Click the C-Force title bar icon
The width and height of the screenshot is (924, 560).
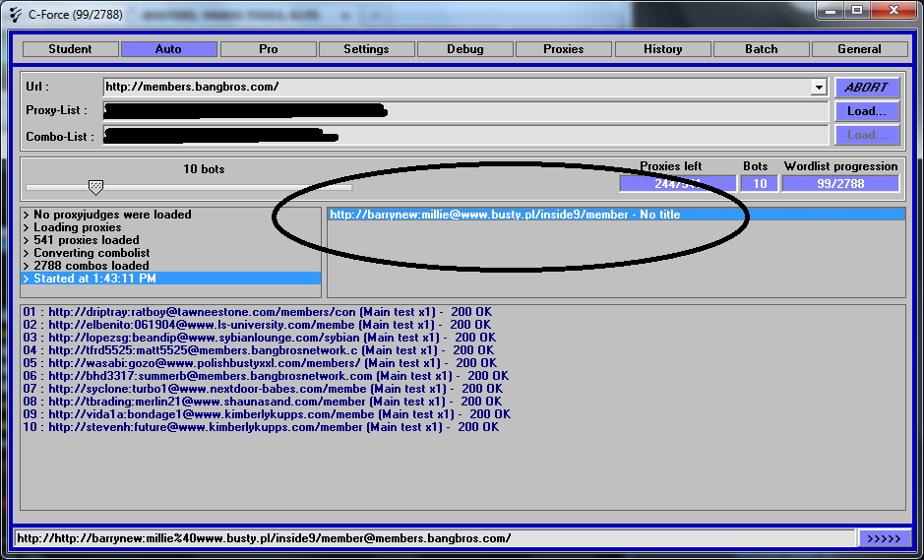click(x=16, y=14)
